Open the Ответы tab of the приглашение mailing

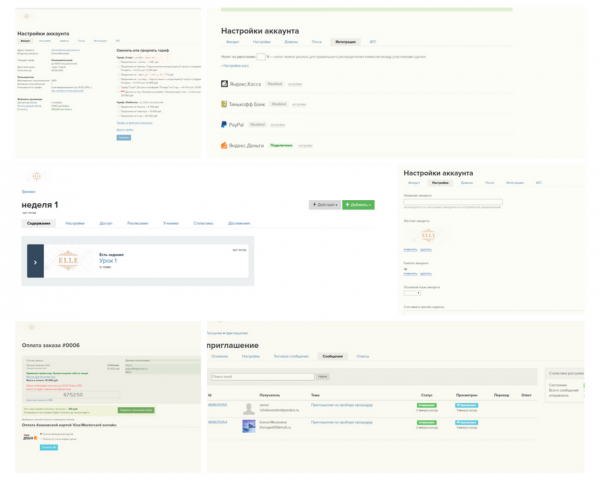[x=363, y=356]
